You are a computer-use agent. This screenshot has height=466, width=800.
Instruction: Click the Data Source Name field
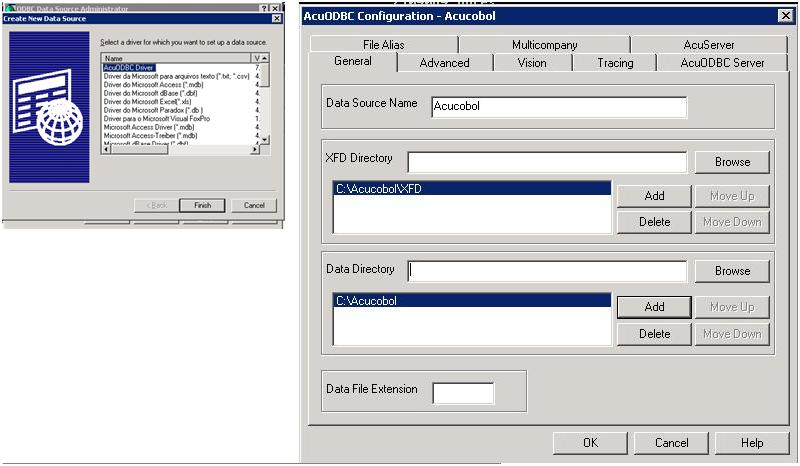click(x=559, y=107)
